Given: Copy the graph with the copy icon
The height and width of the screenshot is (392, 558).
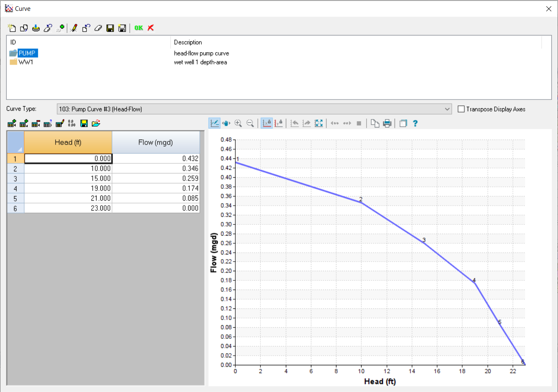Looking at the screenshot, I should tap(375, 123).
